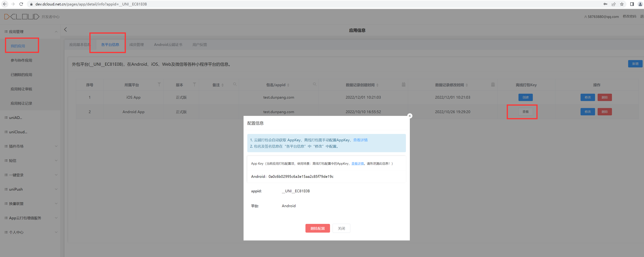Click the __UNI__EC81E0B appid value
This screenshot has width=644, height=257.
(x=296, y=191)
